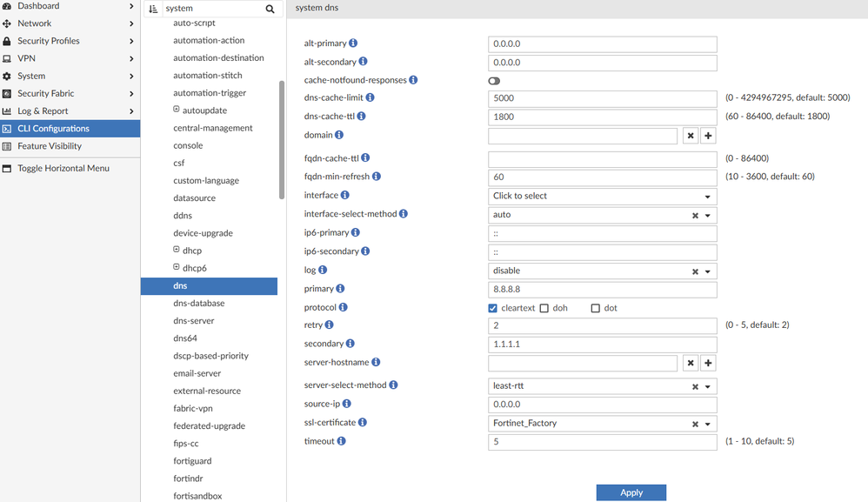
Task: Add a domain entry with plus icon
Action: [x=708, y=136]
